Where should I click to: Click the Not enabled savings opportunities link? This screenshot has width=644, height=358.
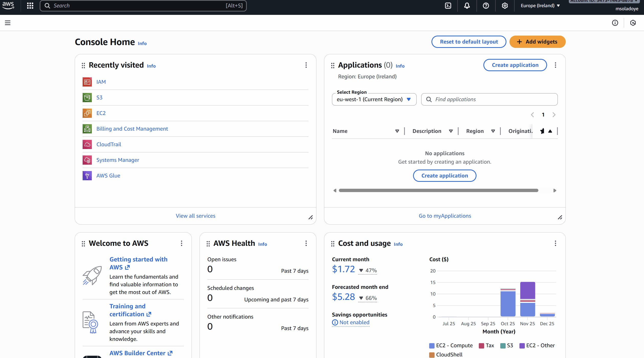coord(354,322)
